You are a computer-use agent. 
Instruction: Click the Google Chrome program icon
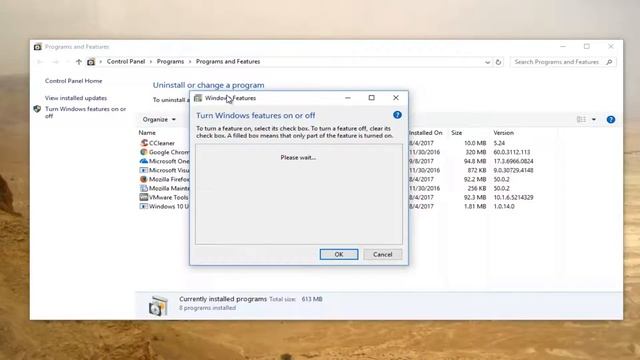click(144, 152)
